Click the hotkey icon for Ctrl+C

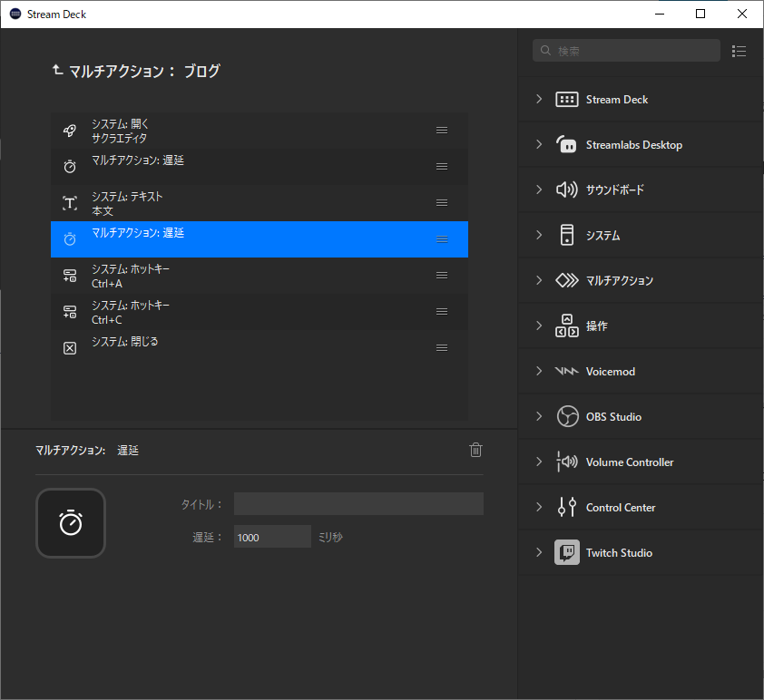[70, 312]
